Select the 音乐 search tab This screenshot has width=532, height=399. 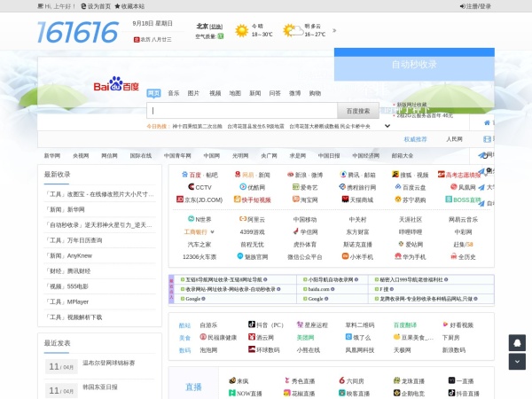(174, 93)
